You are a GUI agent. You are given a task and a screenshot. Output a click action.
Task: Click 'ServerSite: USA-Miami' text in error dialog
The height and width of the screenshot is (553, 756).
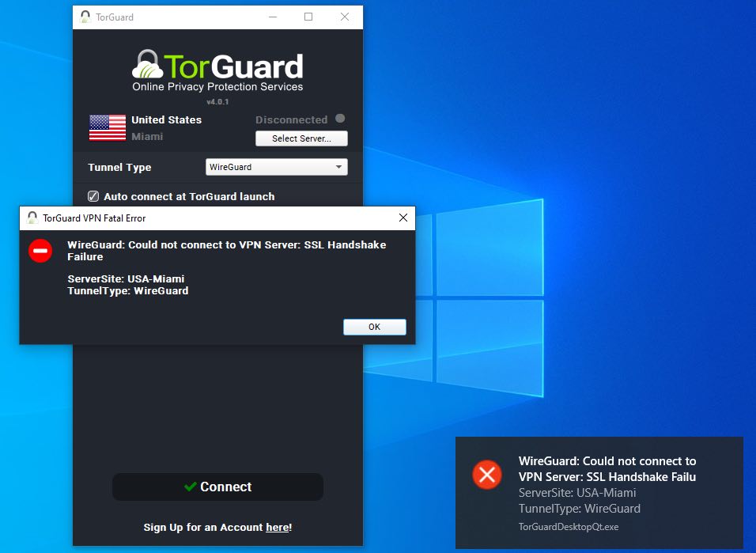[126, 279]
